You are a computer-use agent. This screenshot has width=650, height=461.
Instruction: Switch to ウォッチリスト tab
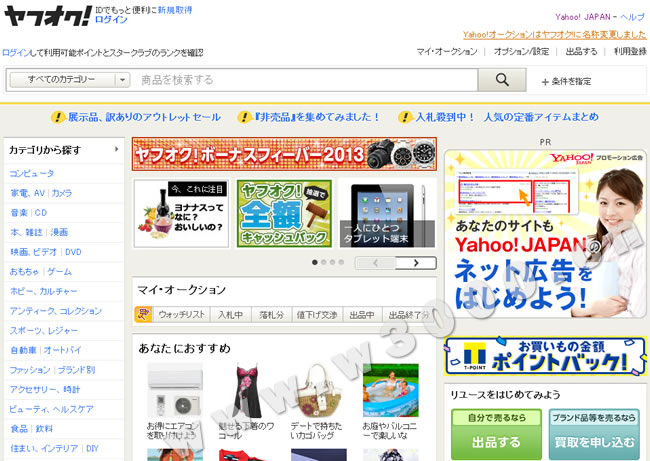tap(182, 315)
